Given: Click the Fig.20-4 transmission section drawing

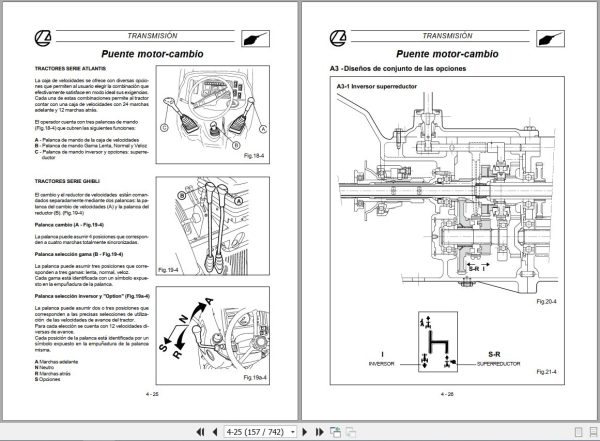Looking at the screenshot, I should pyautogui.click(x=447, y=193).
